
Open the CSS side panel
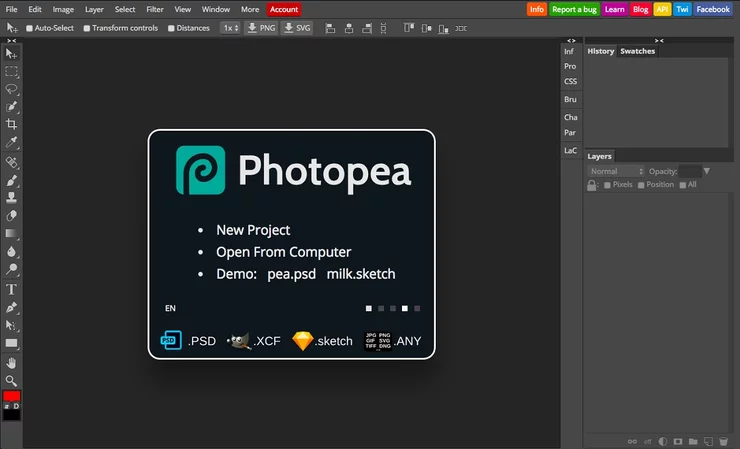pos(570,81)
